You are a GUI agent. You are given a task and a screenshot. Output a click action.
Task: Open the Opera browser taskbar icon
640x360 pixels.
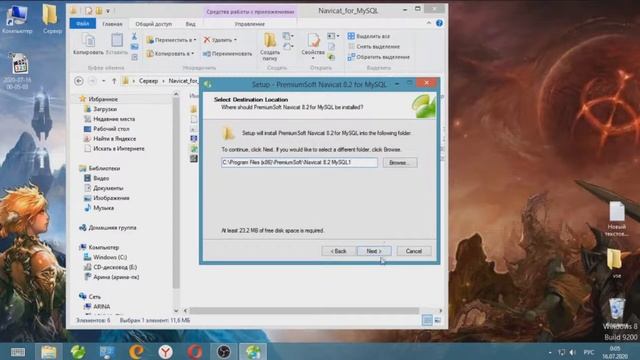tap(195, 351)
